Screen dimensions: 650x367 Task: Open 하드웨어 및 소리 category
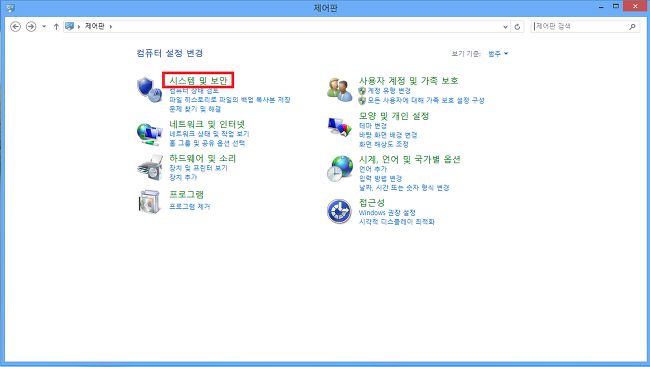tap(202, 158)
